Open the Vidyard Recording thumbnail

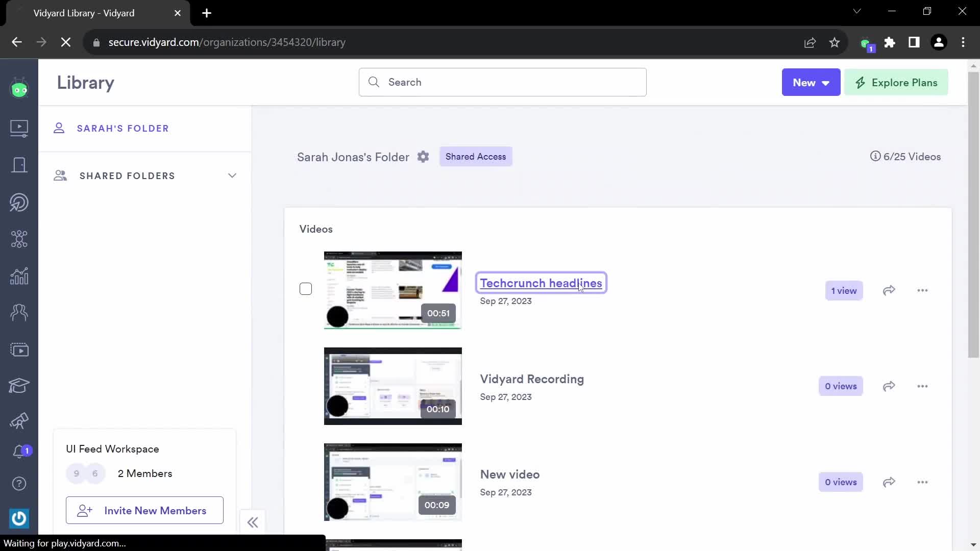393,386
